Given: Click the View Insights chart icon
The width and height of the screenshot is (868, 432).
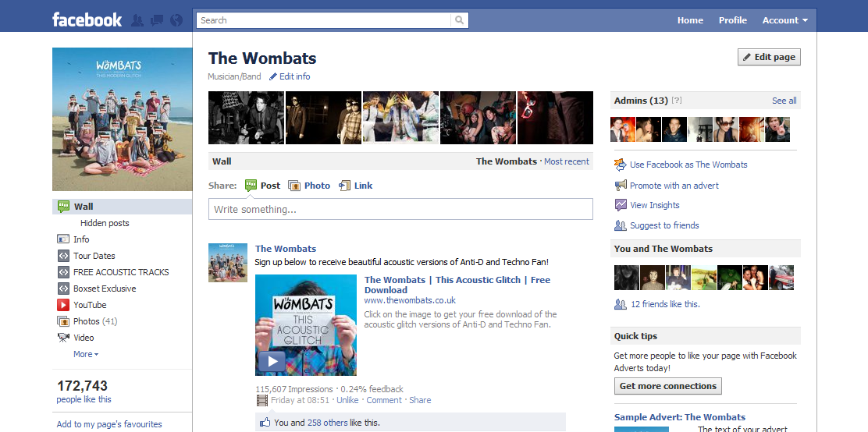Looking at the screenshot, I should click(x=621, y=205).
